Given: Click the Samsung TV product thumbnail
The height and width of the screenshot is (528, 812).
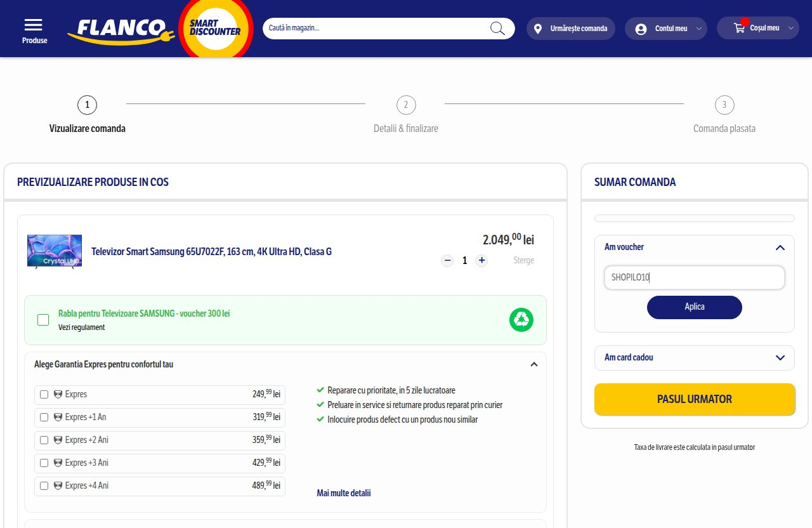Looking at the screenshot, I should point(55,251).
